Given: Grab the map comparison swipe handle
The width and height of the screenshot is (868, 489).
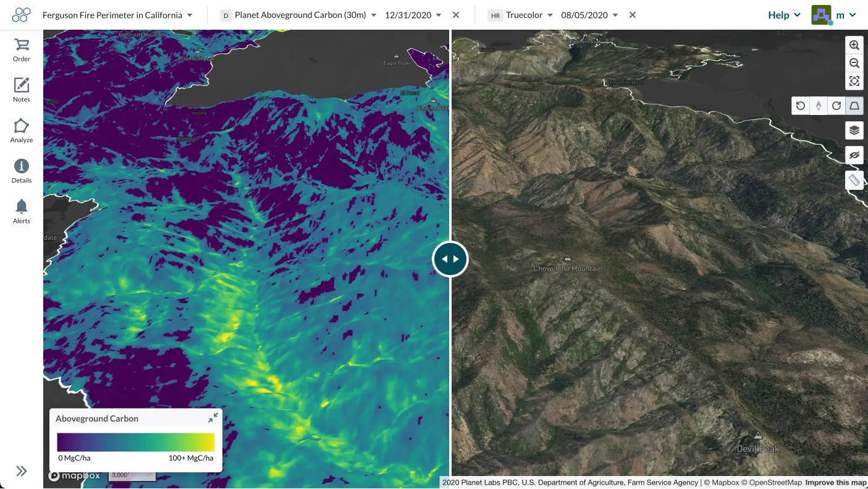Looking at the screenshot, I should pyautogui.click(x=450, y=259).
